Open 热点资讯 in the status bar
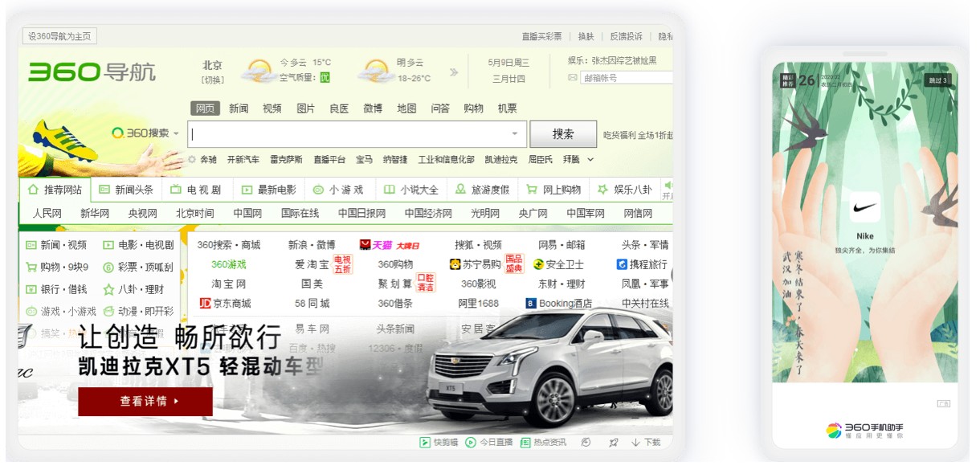Image resolution: width=980 pixels, height=474 pixels. click(543, 442)
